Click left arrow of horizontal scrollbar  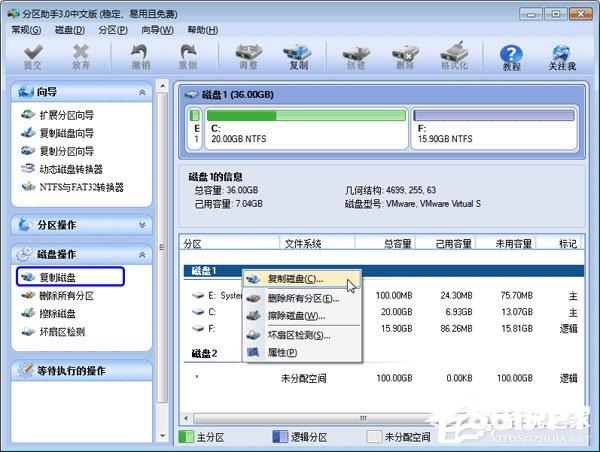pyautogui.click(x=186, y=418)
